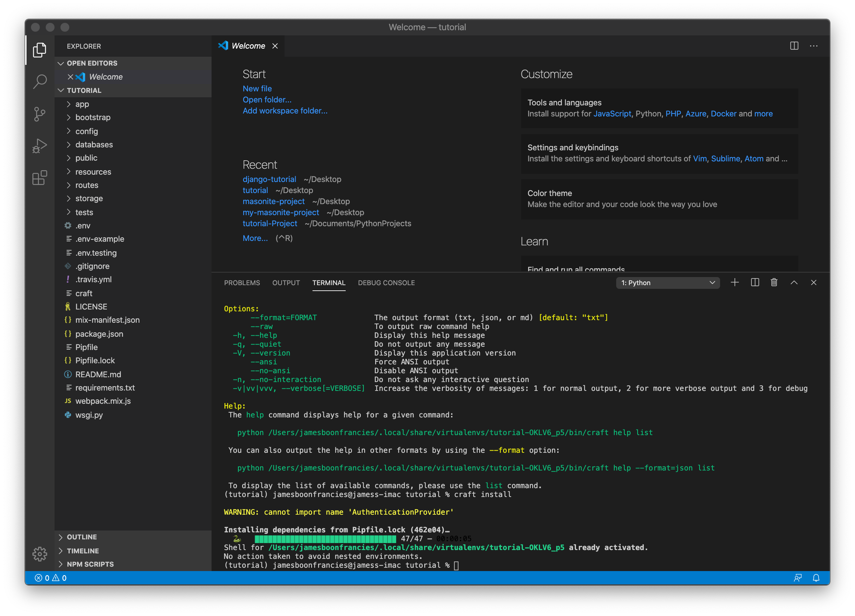Image resolution: width=855 pixels, height=616 pixels.
Task: Open the django-tutorial recent project
Action: 269,179
